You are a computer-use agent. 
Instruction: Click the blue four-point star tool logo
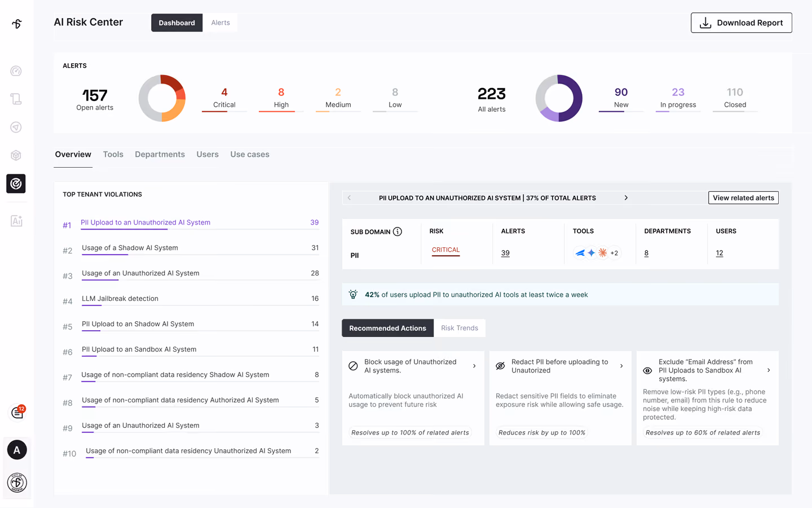click(591, 253)
